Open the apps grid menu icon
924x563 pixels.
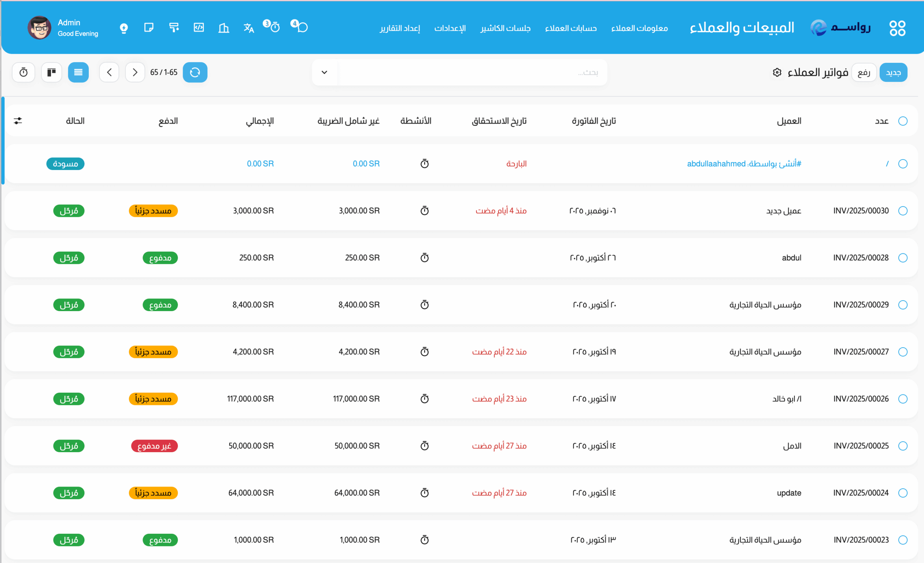(x=897, y=28)
